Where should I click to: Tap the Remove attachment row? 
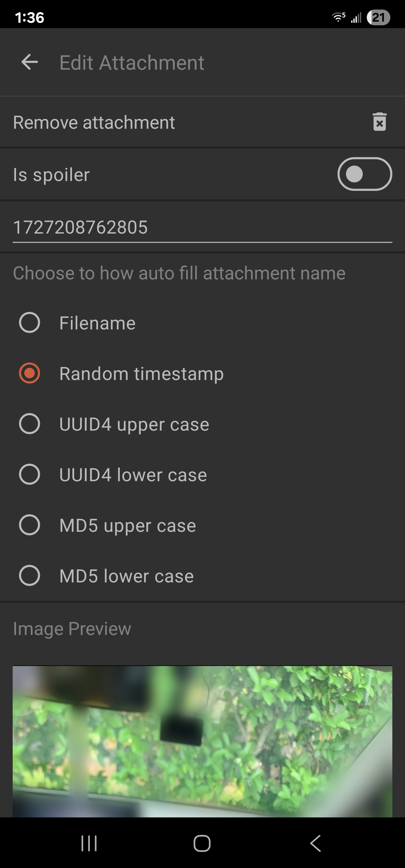click(x=94, y=122)
